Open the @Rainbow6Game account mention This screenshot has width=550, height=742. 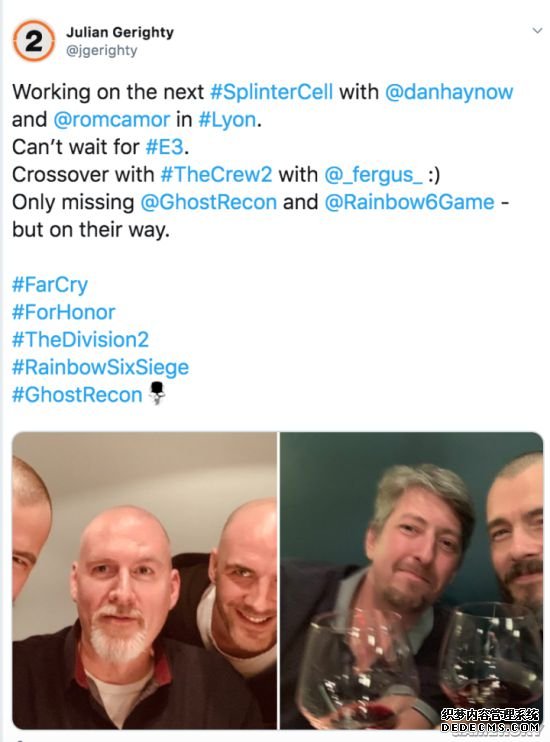[x=409, y=202]
